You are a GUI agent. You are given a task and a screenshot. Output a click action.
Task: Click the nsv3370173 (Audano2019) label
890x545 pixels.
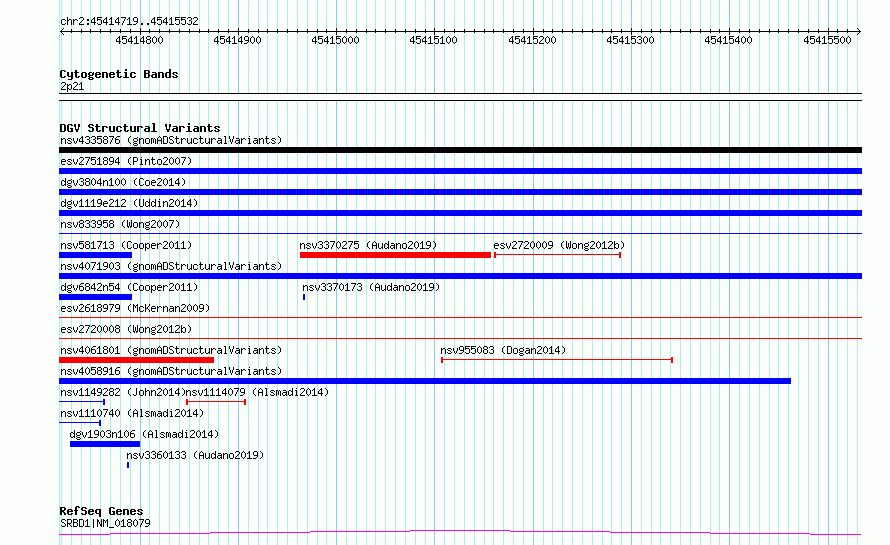pos(371,287)
